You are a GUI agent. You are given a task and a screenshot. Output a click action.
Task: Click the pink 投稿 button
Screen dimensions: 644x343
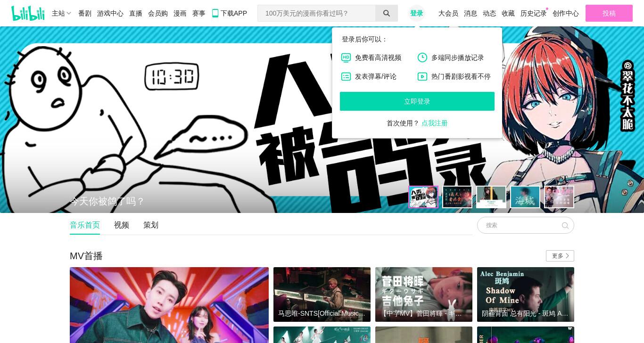pyautogui.click(x=609, y=13)
